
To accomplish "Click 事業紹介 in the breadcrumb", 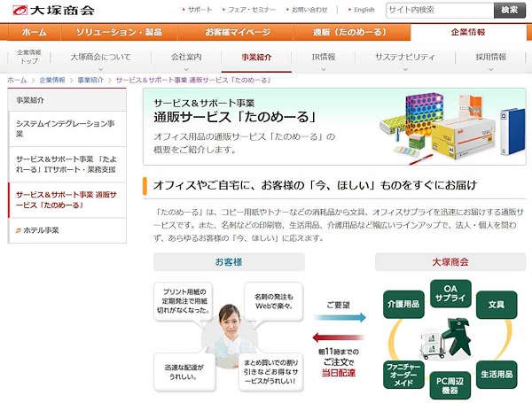I will [x=90, y=80].
